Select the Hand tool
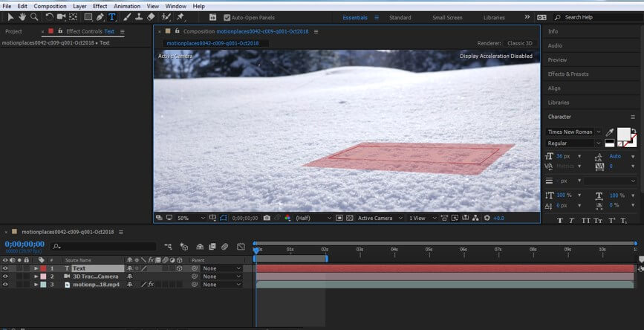644x330 pixels. click(x=22, y=16)
